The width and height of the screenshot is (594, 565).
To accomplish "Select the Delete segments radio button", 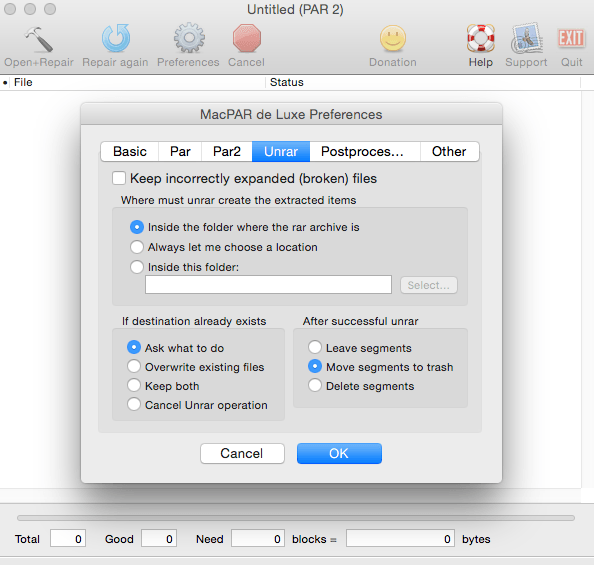I will pos(315,385).
